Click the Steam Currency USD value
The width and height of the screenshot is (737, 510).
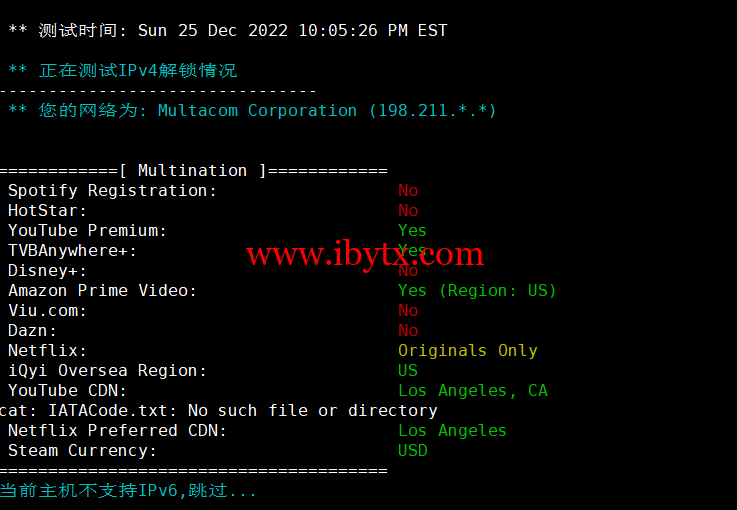click(413, 451)
